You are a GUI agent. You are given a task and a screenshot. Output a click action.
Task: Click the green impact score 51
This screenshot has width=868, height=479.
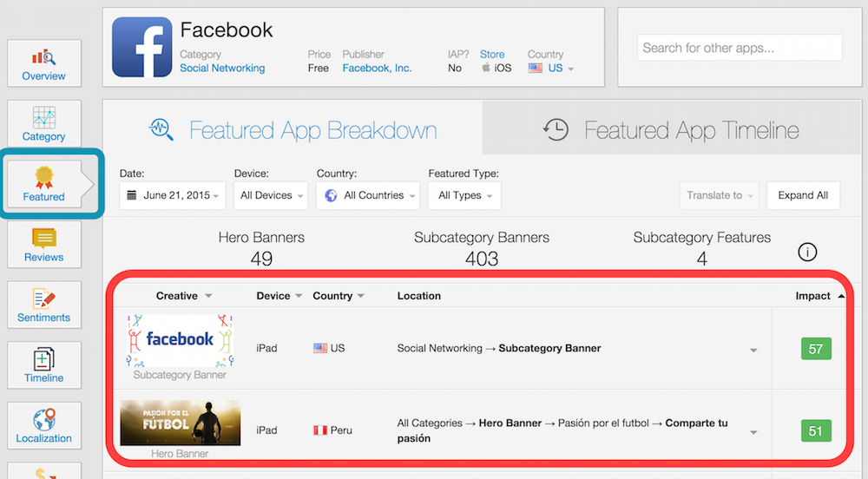tap(816, 431)
